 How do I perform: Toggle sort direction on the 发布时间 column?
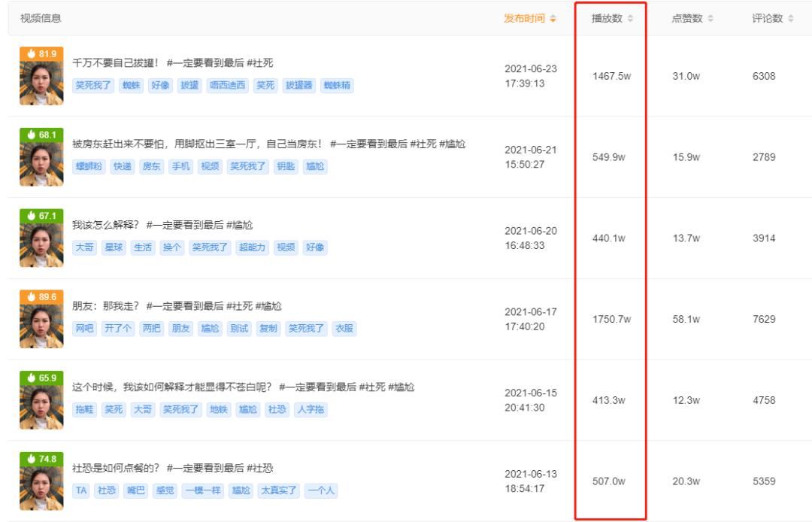coord(551,18)
